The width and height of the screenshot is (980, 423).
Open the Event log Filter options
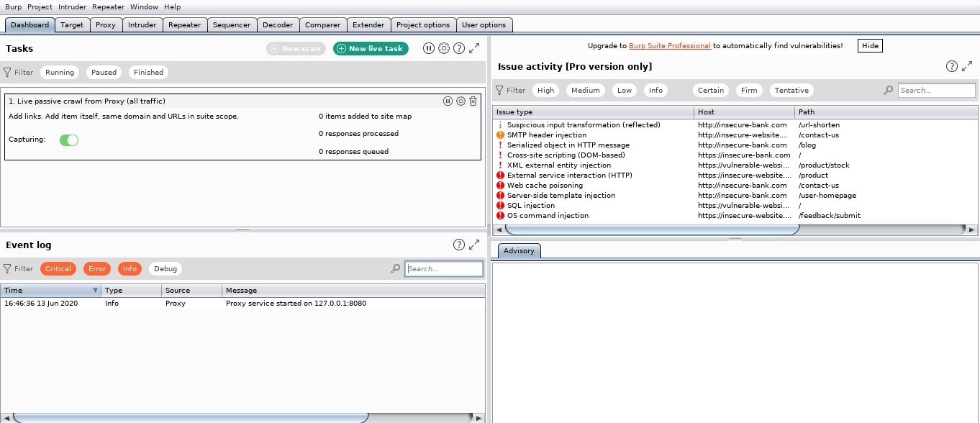tap(19, 268)
